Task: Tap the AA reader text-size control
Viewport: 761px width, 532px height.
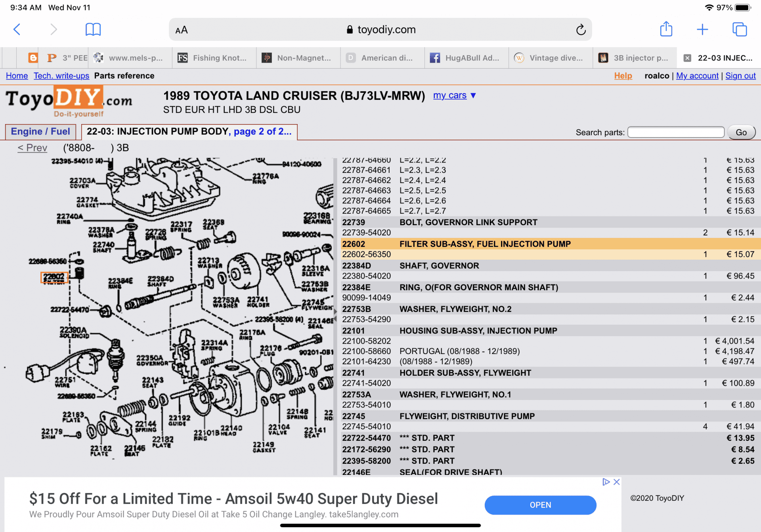Action: pyautogui.click(x=182, y=30)
